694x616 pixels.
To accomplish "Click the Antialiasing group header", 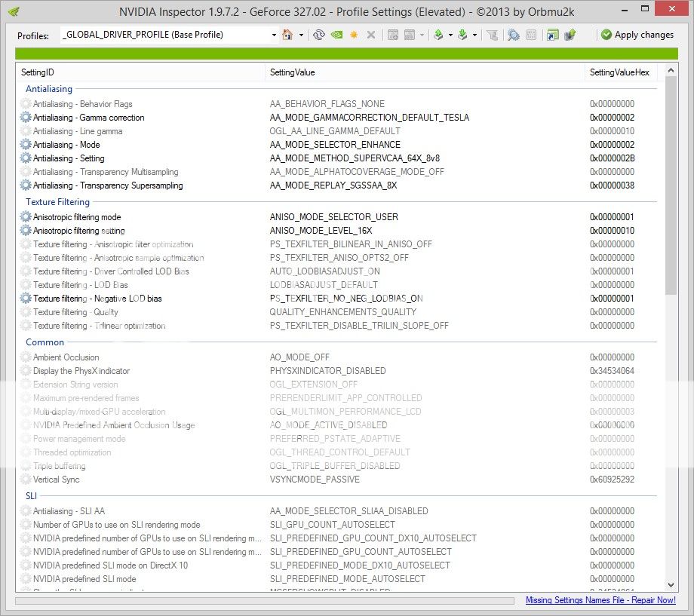I will 49,88.
